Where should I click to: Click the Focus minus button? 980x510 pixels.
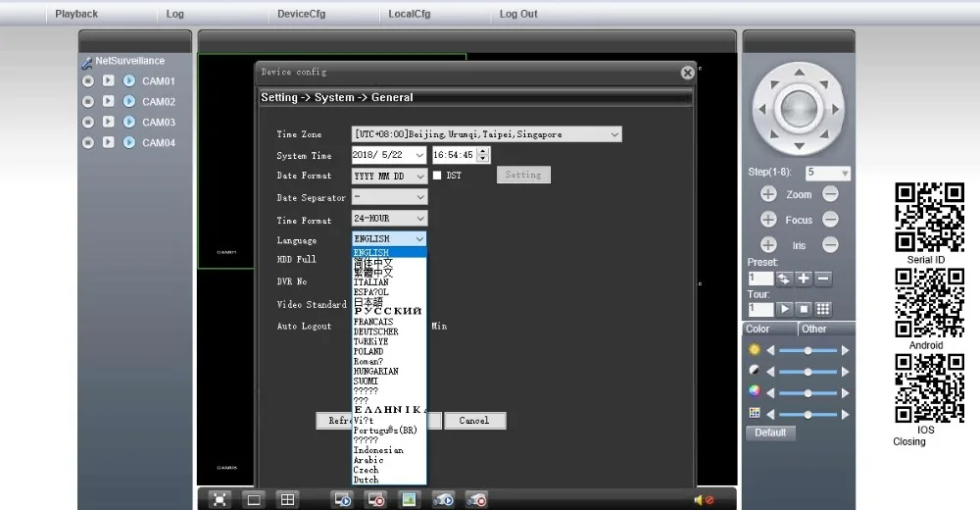[830, 219]
